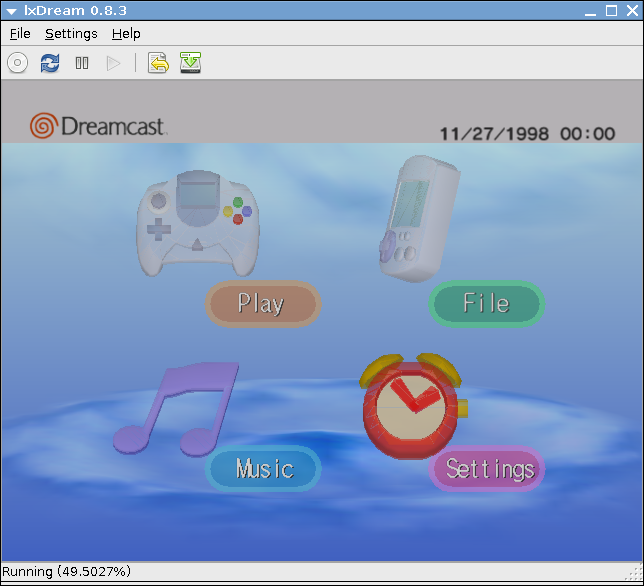Click the Dreamcast swirl logo
This screenshot has width=644, height=586.
pos(44,126)
